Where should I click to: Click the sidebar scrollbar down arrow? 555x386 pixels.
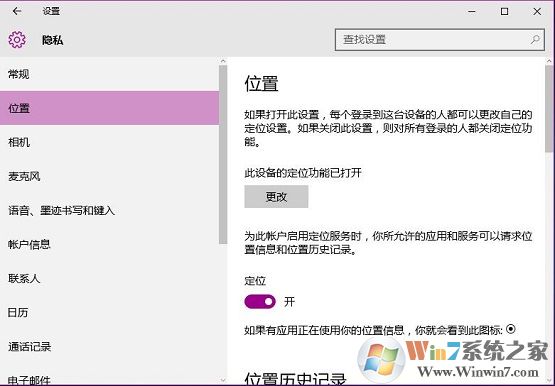tap(223, 380)
